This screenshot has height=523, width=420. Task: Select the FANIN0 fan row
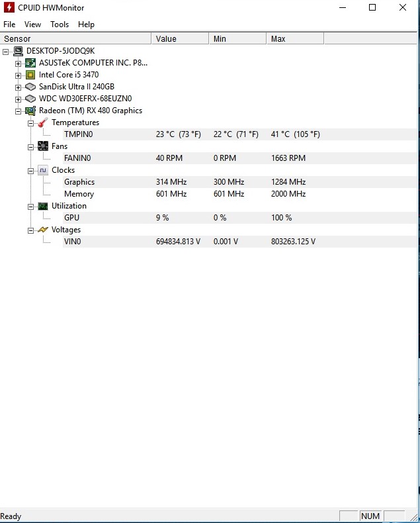tap(239, 158)
